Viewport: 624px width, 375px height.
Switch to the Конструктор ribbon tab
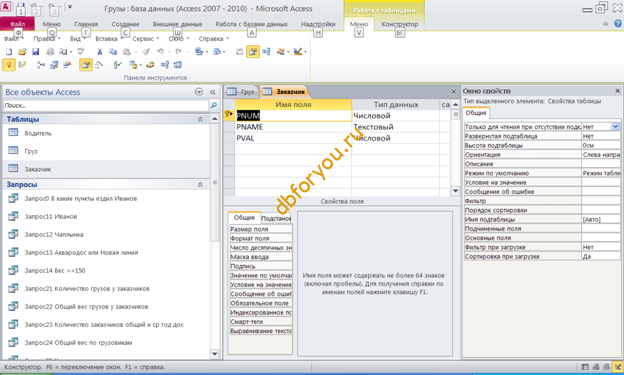click(x=400, y=24)
